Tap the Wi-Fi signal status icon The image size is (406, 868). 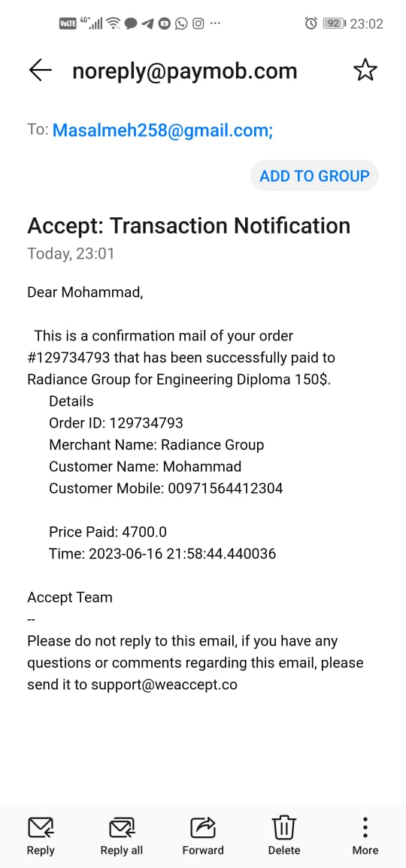tap(114, 23)
